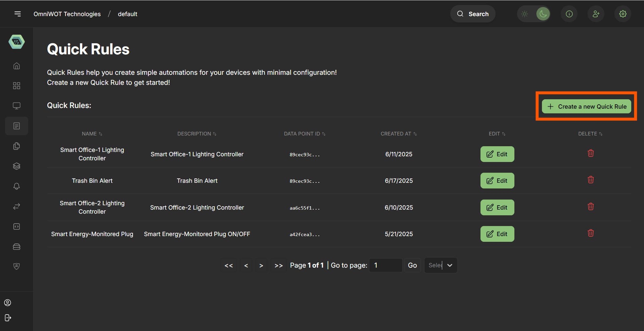Open the layers stack icon in the sidebar
The height and width of the screenshot is (331, 644).
(x=16, y=166)
